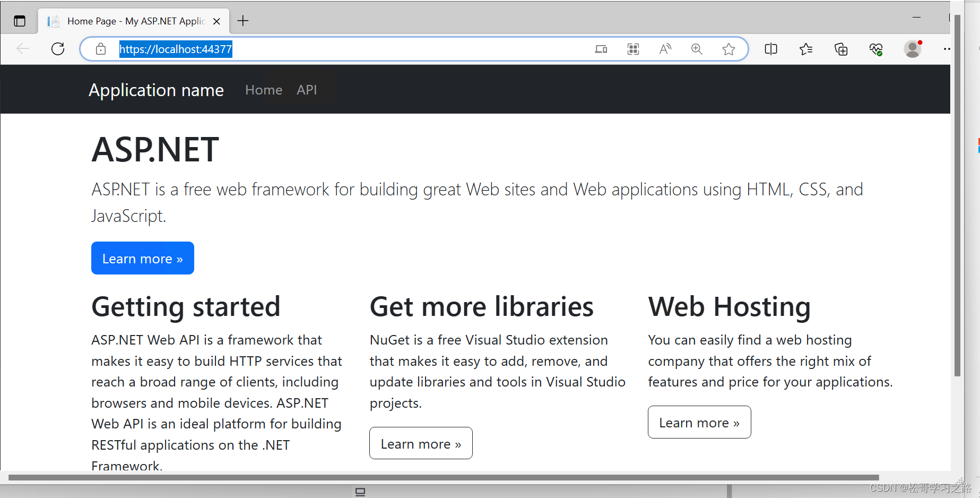The width and height of the screenshot is (980, 498).
Task: Close the Home Page tab
Action: [216, 21]
